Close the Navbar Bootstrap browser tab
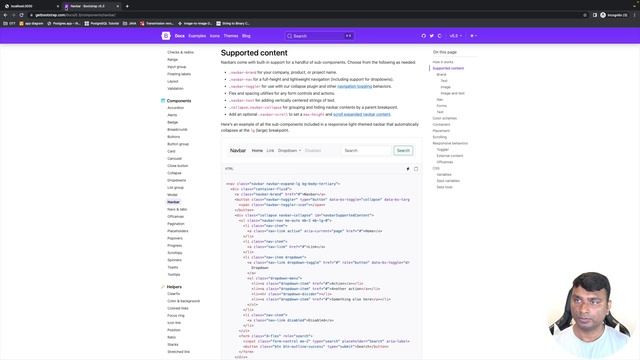 (118, 6)
